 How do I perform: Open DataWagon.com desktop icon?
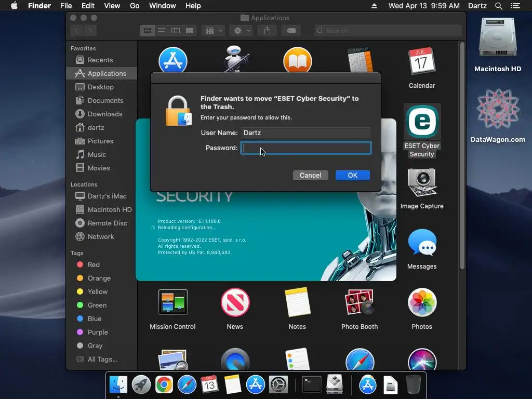(x=498, y=109)
